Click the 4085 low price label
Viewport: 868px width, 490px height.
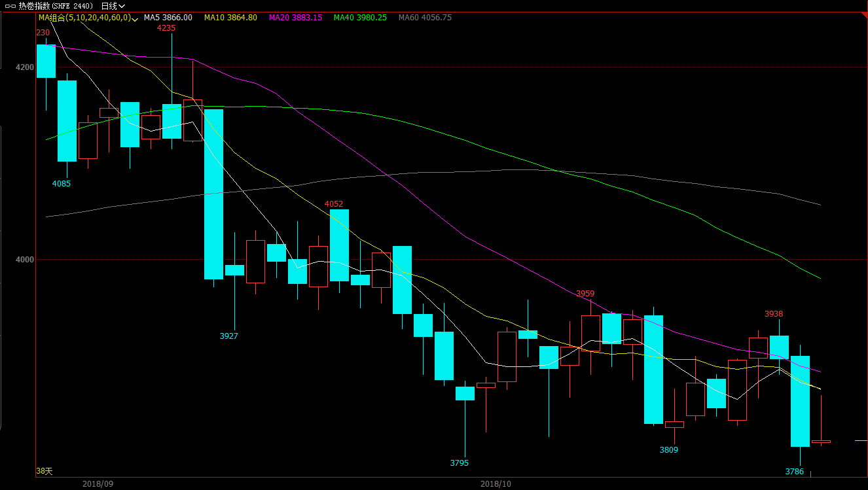click(62, 184)
